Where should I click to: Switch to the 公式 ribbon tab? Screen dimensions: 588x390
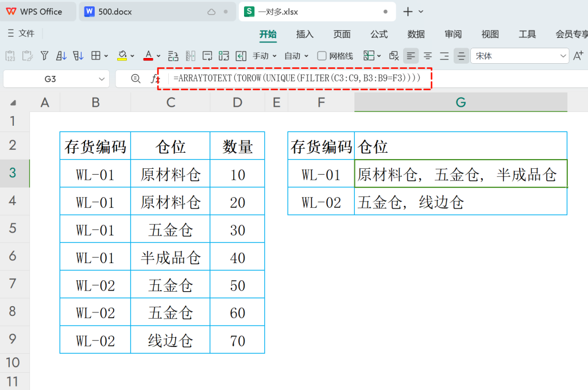(x=379, y=34)
